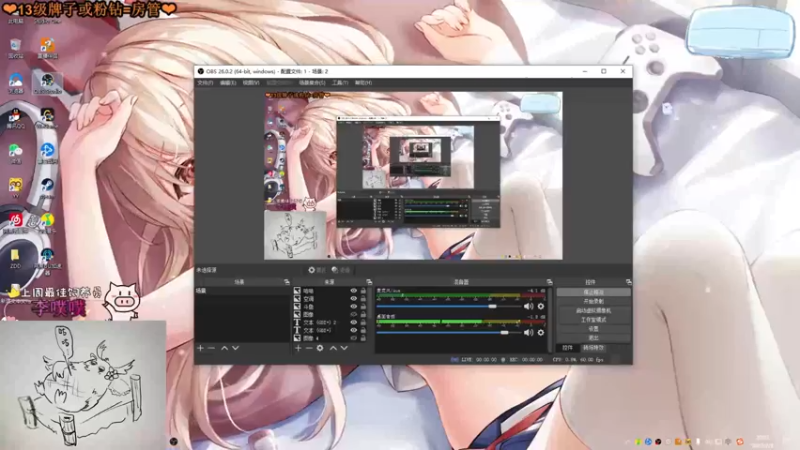The height and width of the screenshot is (450, 800).
Task: Mute the first mixer channel speaker icon
Action: point(529,306)
